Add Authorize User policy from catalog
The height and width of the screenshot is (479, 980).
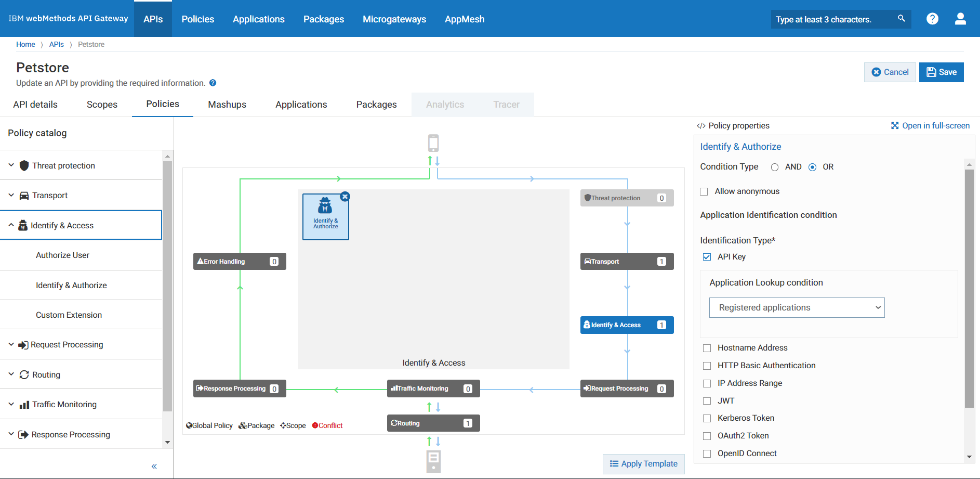coord(62,255)
